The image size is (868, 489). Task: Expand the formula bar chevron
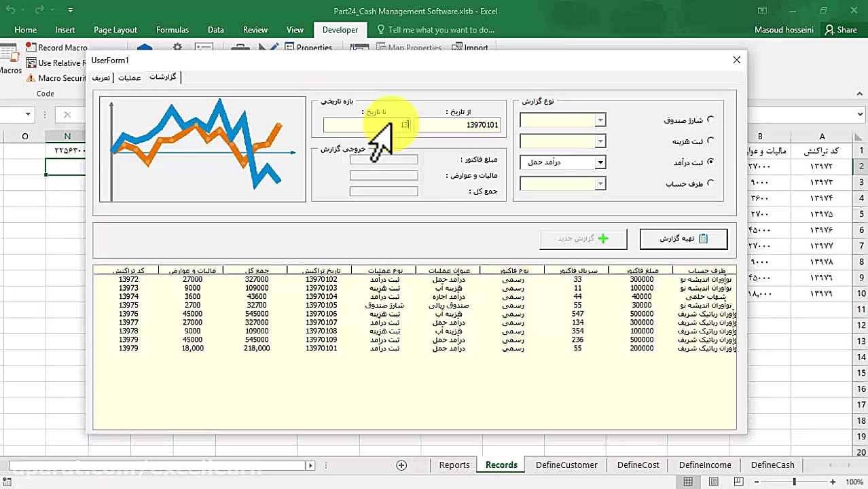tap(860, 115)
